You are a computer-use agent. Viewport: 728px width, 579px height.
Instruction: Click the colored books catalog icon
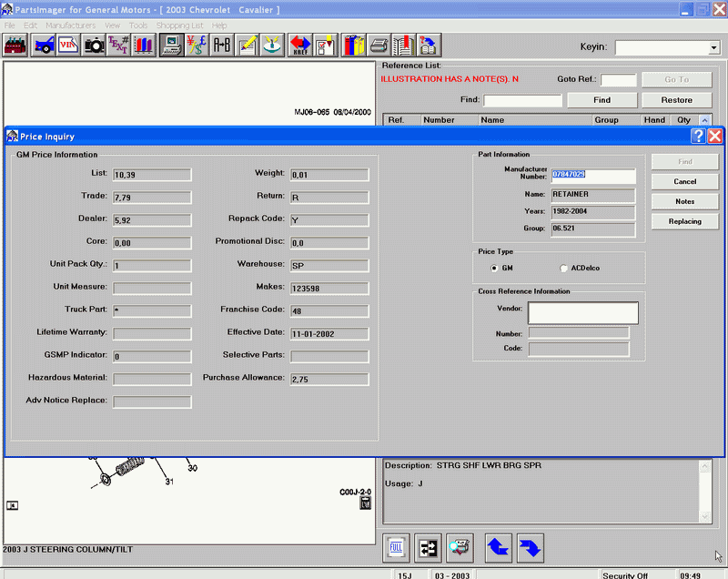click(x=354, y=46)
